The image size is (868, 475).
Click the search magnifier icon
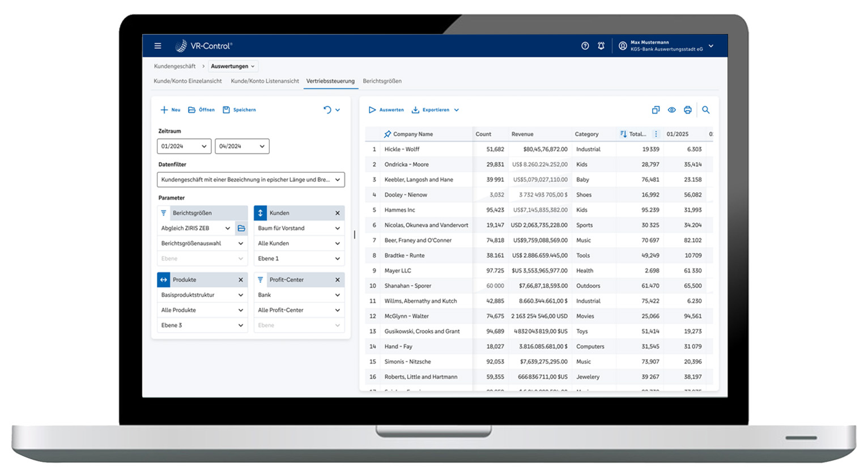coord(705,110)
